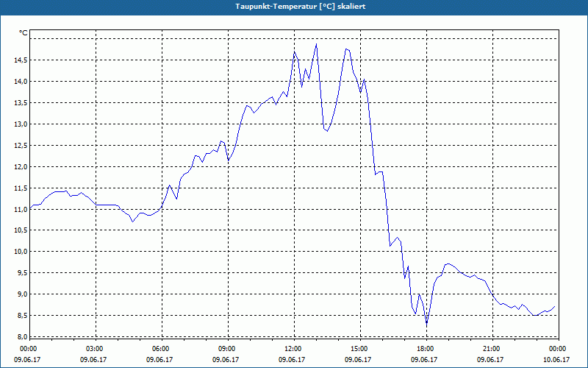588x368 pixels.
Task: Click the 21:00 time label
Action: pos(492,349)
